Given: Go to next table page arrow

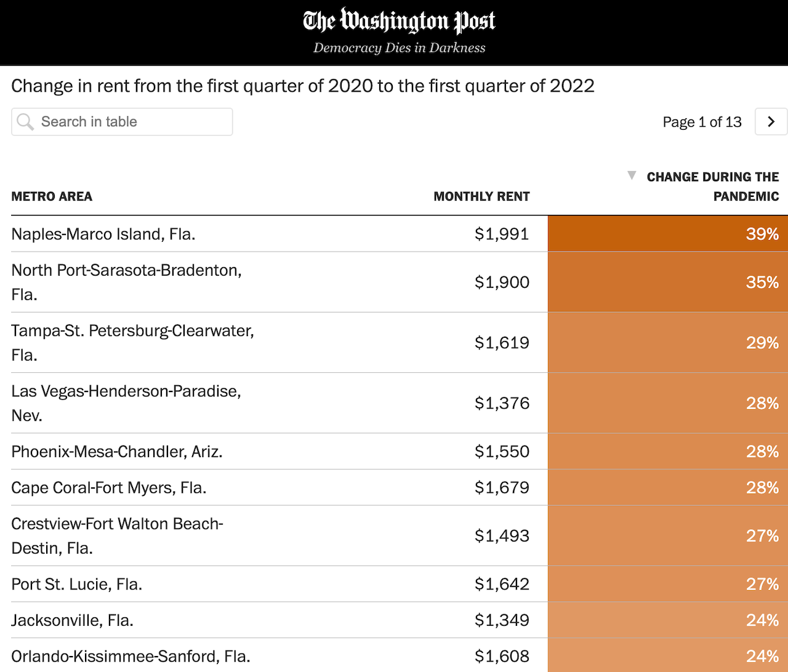Looking at the screenshot, I should (x=771, y=122).
